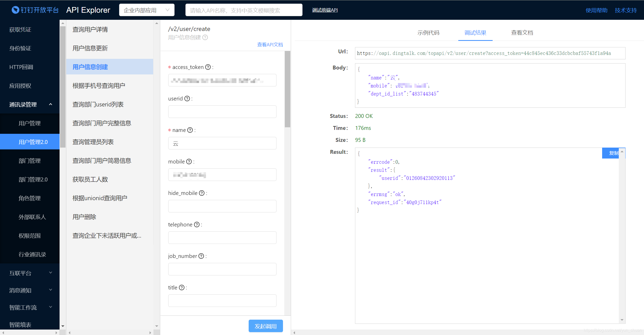Select 用户管理2.0 submenu item
The height and width of the screenshot is (335, 644).
click(x=30, y=142)
